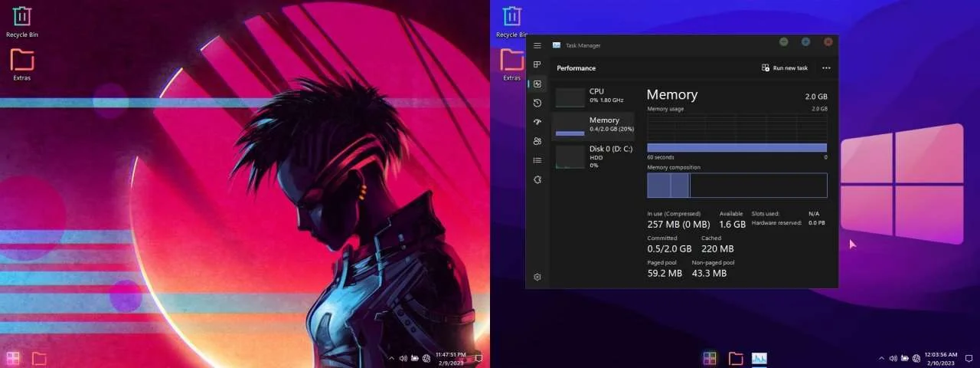Click battery tray icon beside 12:03:56 AM clock

904,358
